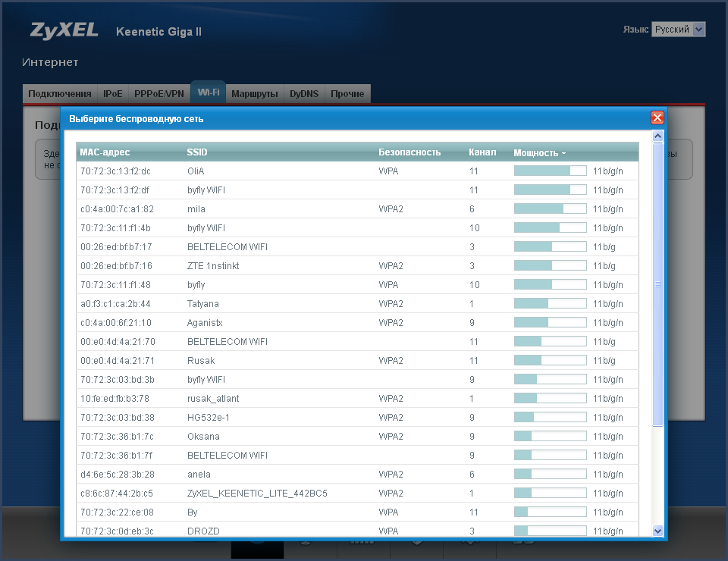Select the DROZD network

point(357,529)
